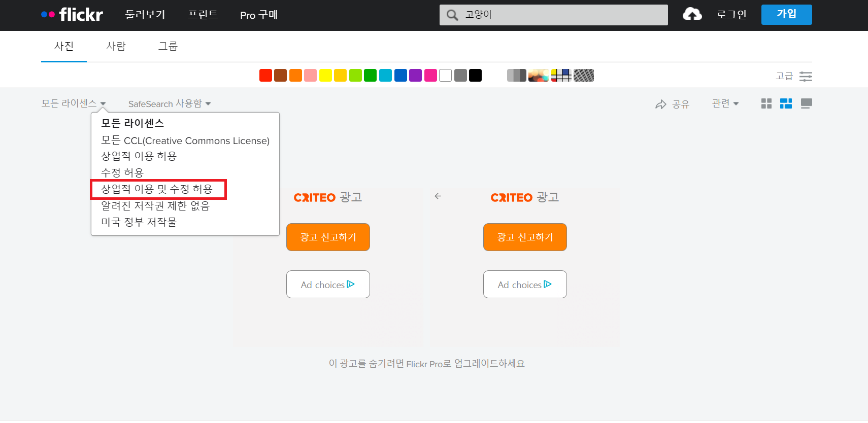868x423 pixels.
Task: Click the 공유 share button
Action: coord(672,104)
